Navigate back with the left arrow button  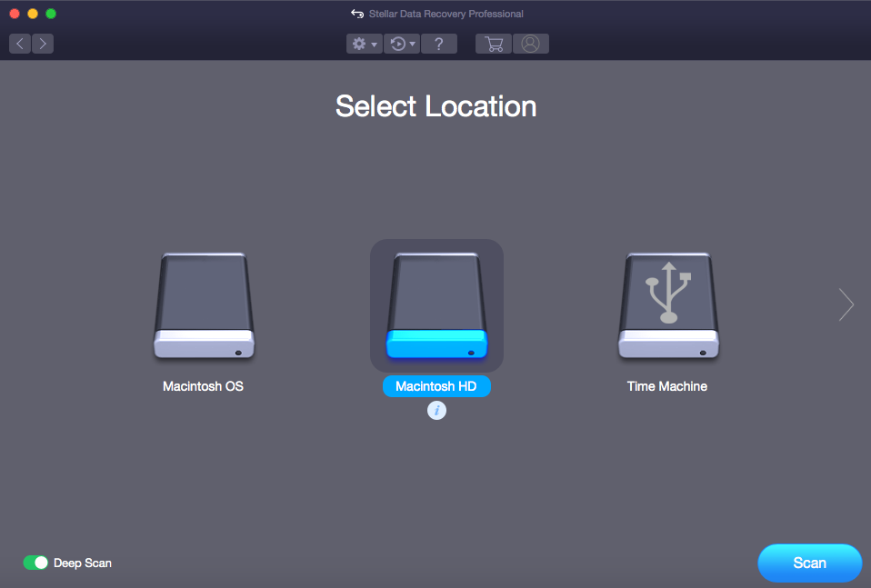19,43
